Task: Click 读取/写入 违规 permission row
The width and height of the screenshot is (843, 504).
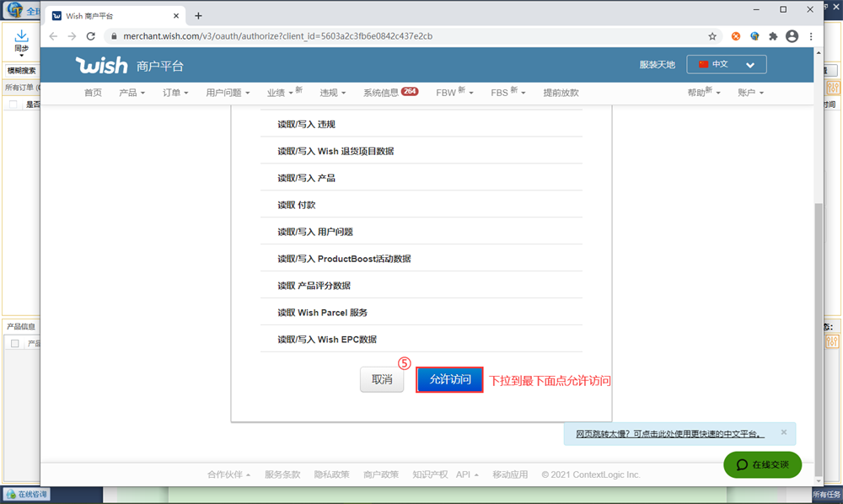Action: tap(421, 124)
